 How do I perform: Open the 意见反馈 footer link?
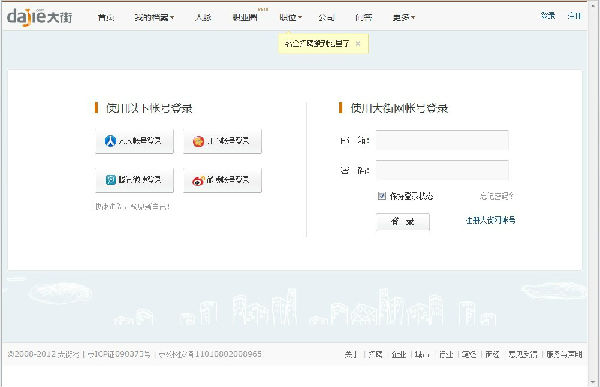pyautogui.click(x=523, y=354)
